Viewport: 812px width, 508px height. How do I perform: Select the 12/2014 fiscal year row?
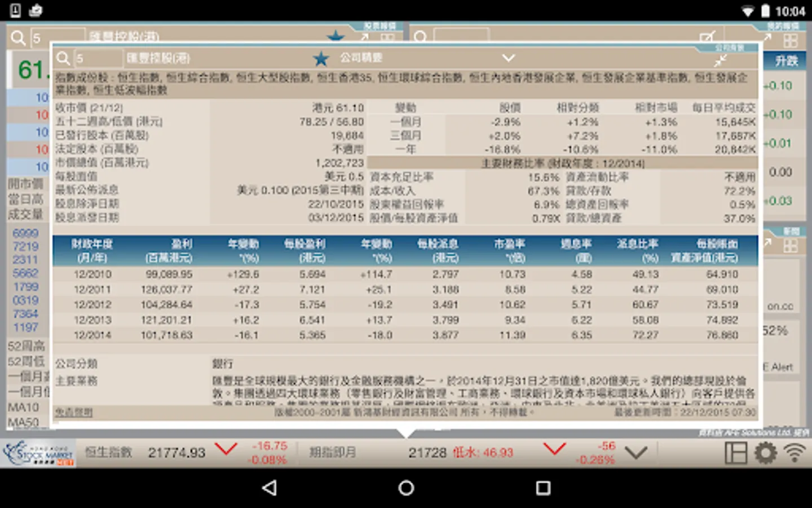[x=405, y=335]
